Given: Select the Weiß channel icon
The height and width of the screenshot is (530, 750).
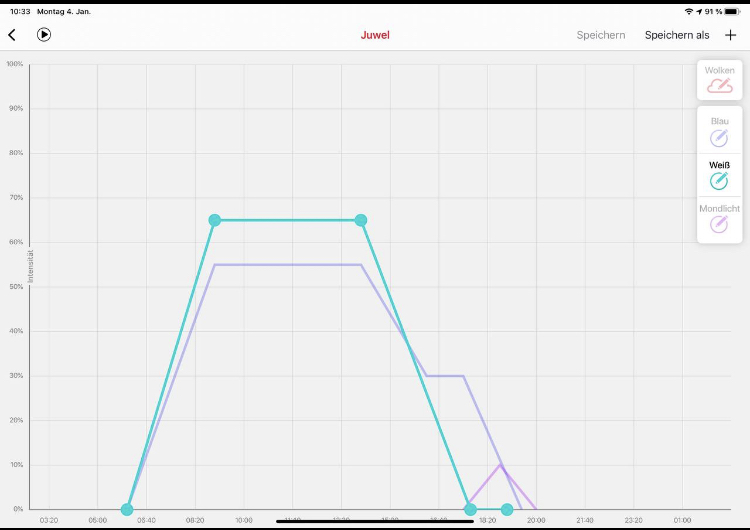Looking at the screenshot, I should [x=719, y=181].
